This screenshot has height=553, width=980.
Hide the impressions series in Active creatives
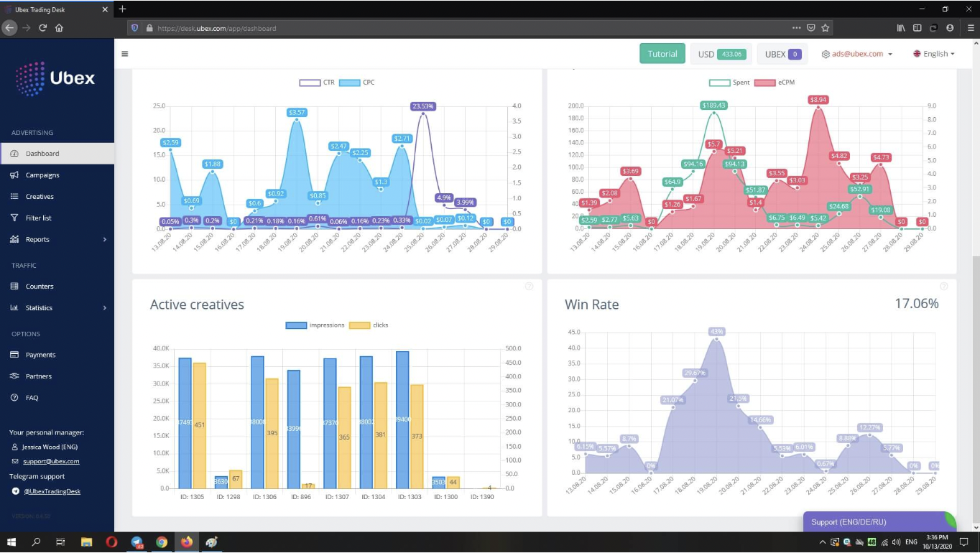click(x=296, y=325)
